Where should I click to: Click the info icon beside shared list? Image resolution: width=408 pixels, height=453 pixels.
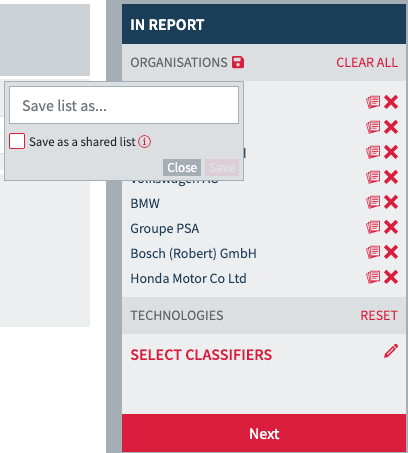(x=145, y=142)
